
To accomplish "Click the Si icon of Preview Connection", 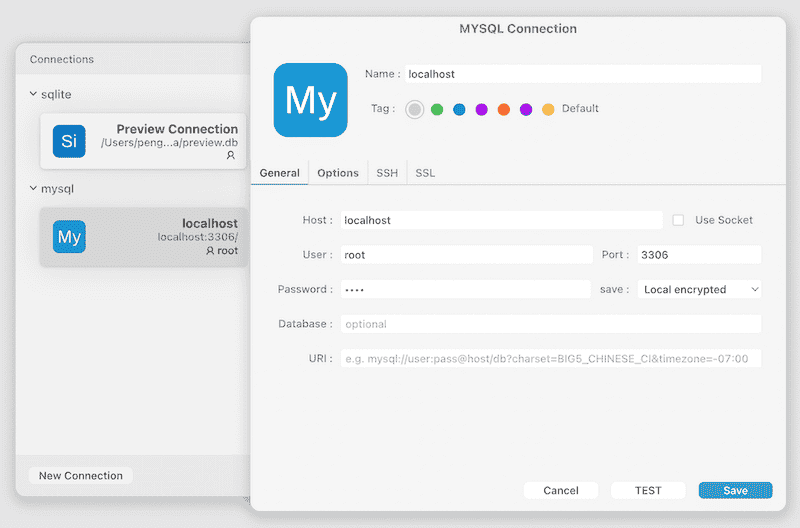I will 69,141.
